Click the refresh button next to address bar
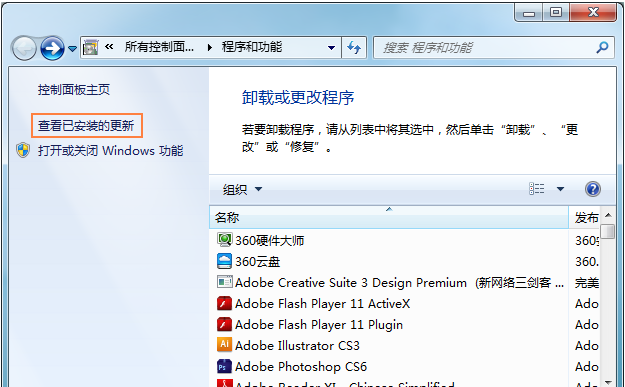 354,48
